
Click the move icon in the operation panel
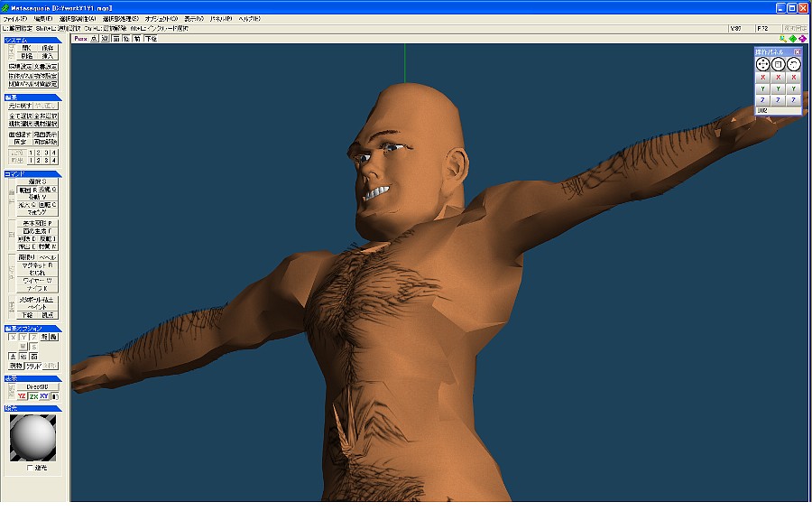click(x=763, y=65)
